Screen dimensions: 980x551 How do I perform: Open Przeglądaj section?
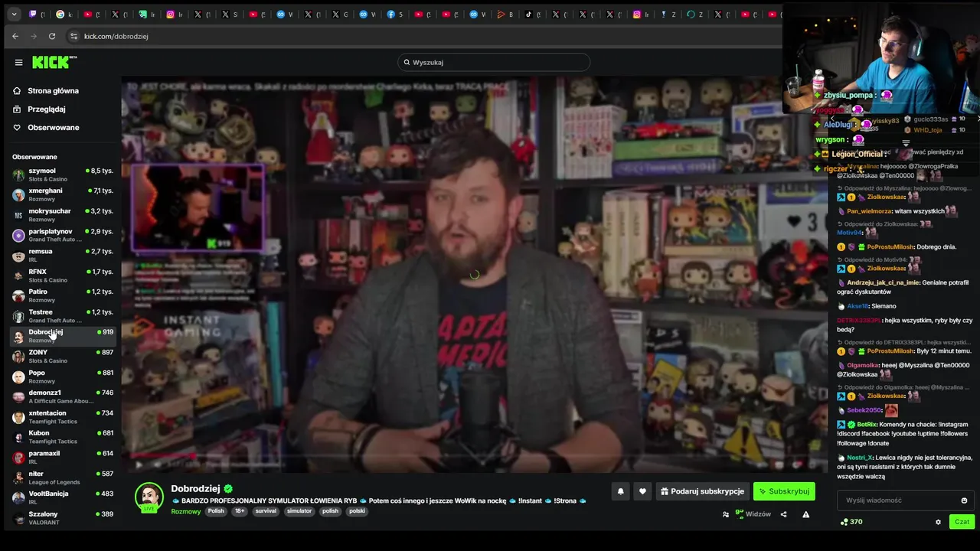[47, 109]
